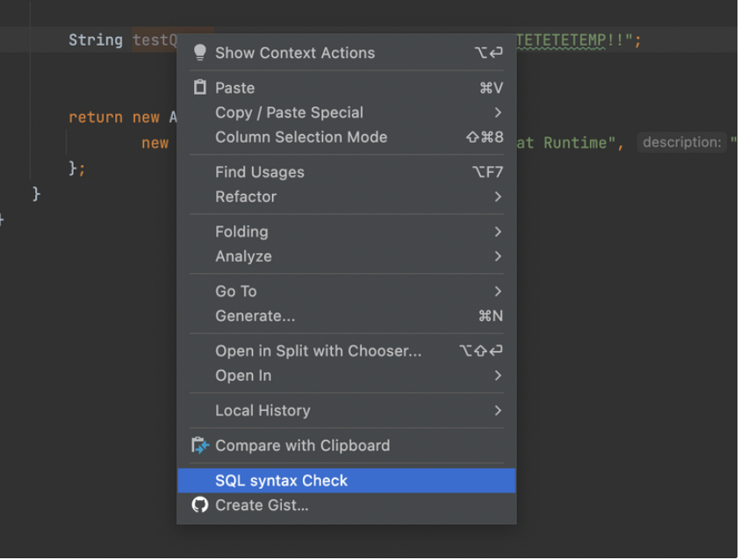The width and height of the screenshot is (741, 560).
Task: Expand the Copy / Paste Special submenu
Action: (498, 112)
